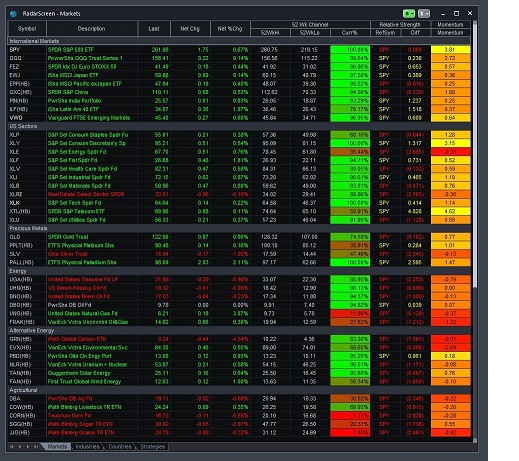
Task: Click the JJG(HB) symbol cell
Action: [x=27, y=433]
